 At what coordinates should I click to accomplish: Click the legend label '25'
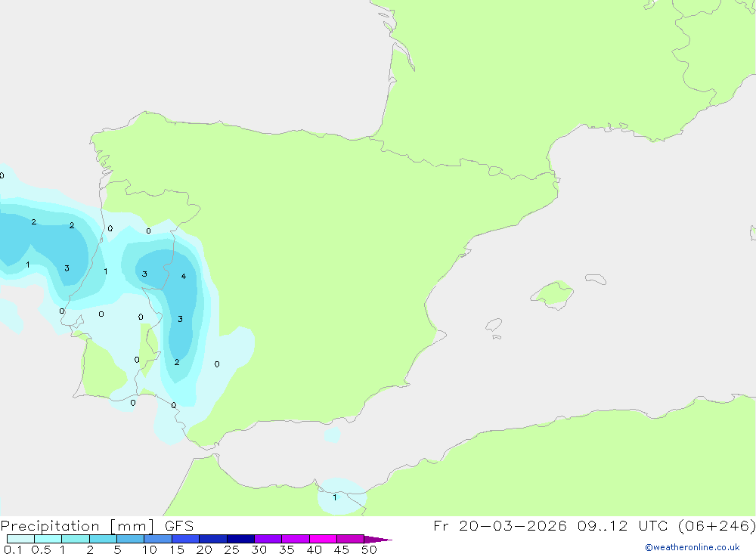pos(231,549)
